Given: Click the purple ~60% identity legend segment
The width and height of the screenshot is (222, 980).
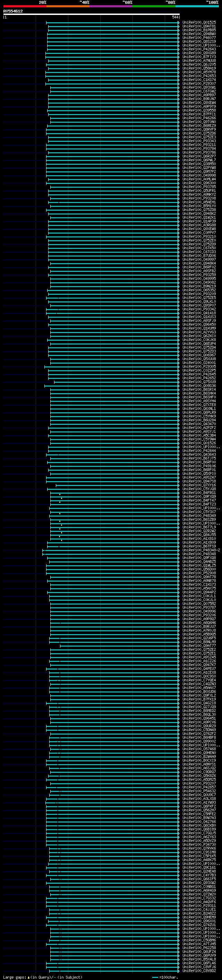Looking at the screenshot, I should [111, 6].
